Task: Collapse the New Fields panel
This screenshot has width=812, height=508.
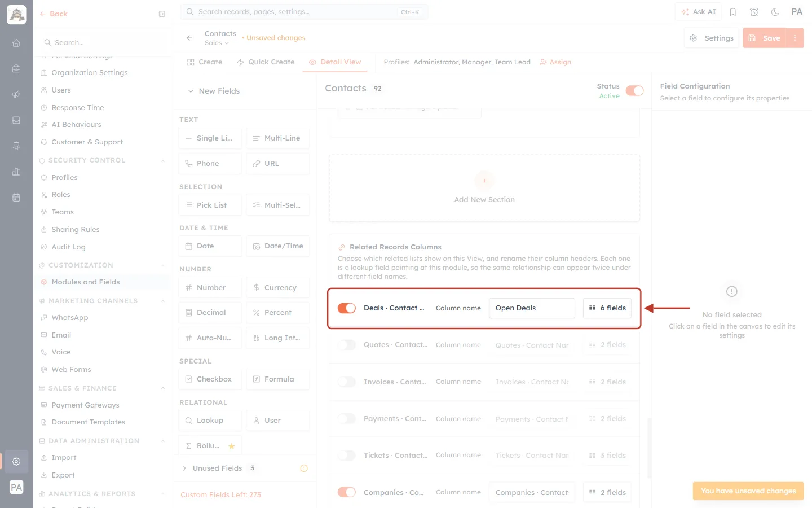Action: click(191, 91)
